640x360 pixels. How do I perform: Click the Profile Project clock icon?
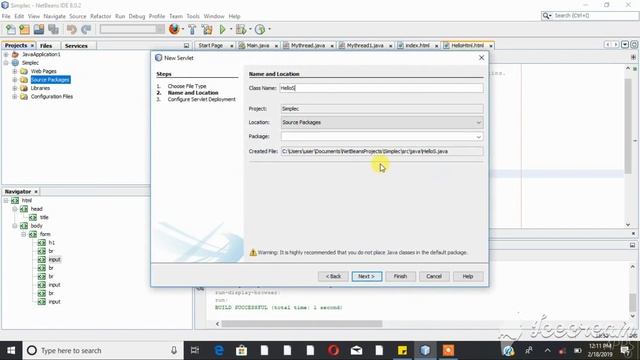point(260,29)
